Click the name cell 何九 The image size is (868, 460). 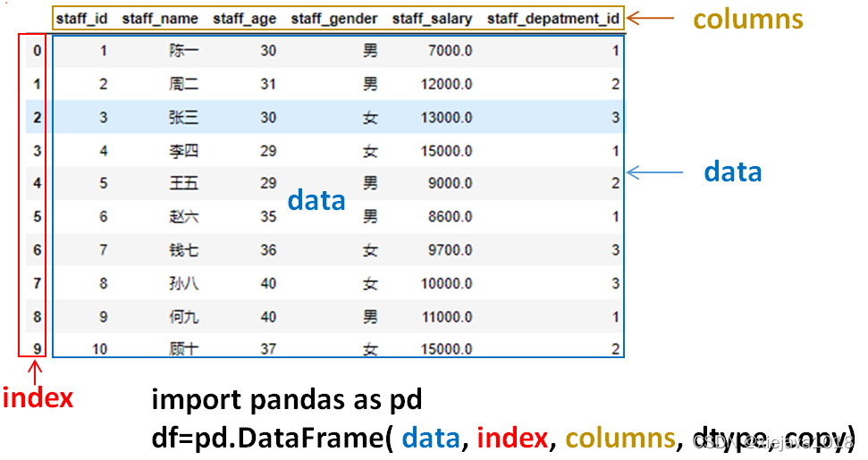[184, 317]
